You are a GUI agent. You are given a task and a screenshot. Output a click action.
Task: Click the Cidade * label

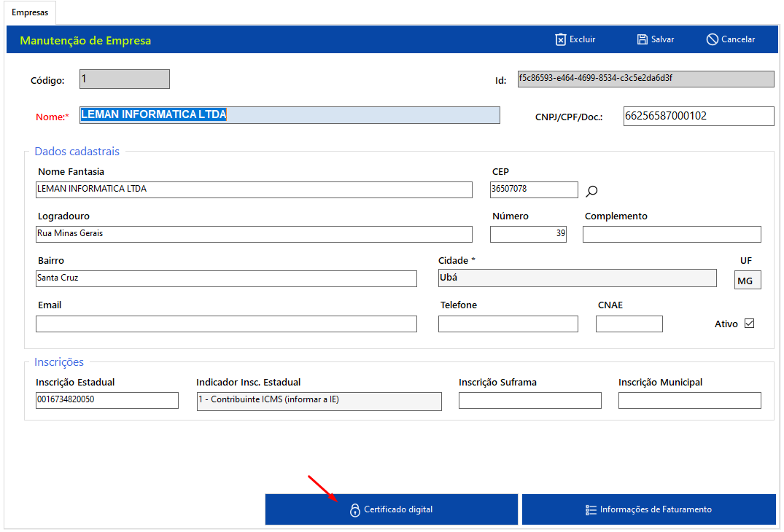[x=457, y=261]
